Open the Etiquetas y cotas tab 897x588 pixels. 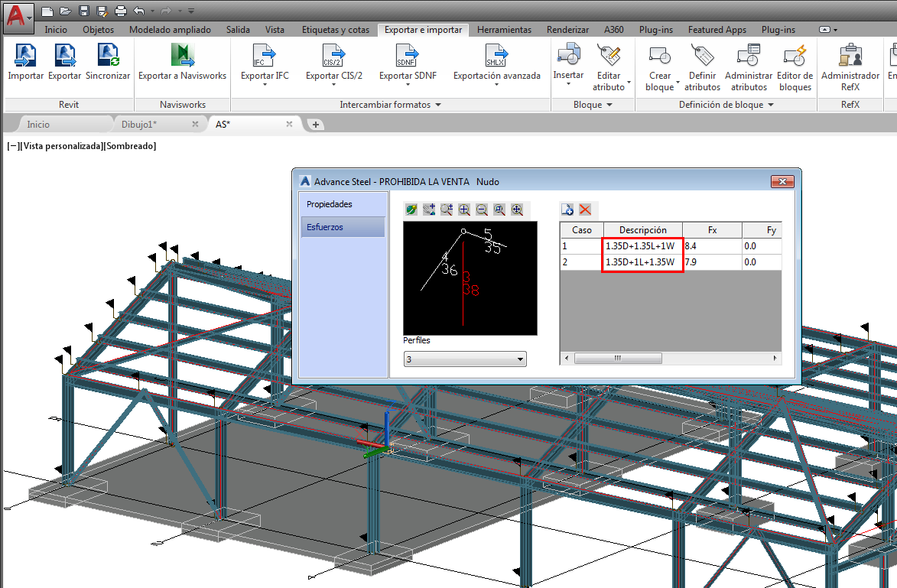pos(336,30)
